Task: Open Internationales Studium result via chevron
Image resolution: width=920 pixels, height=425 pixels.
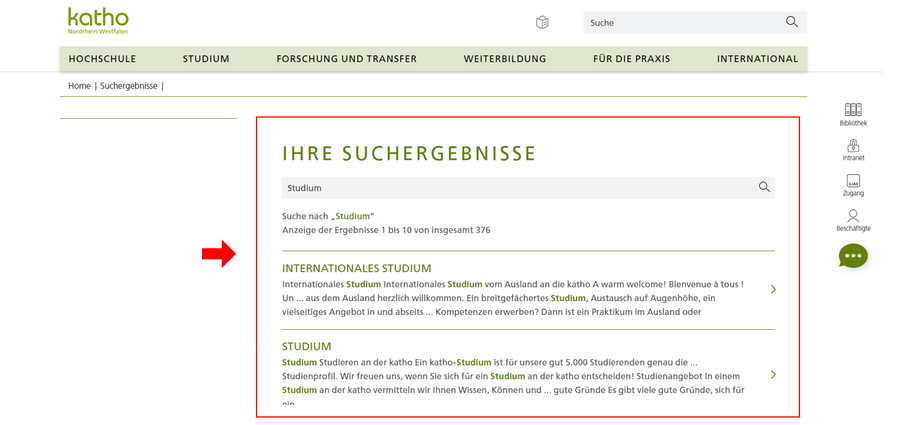Action: [x=773, y=289]
